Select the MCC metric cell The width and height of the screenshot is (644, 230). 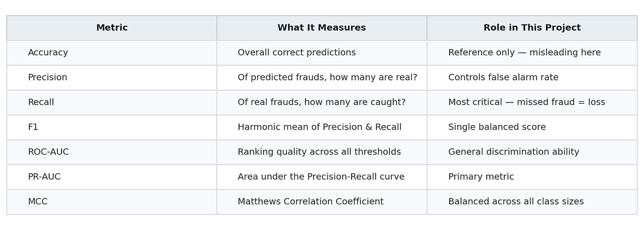click(x=112, y=202)
